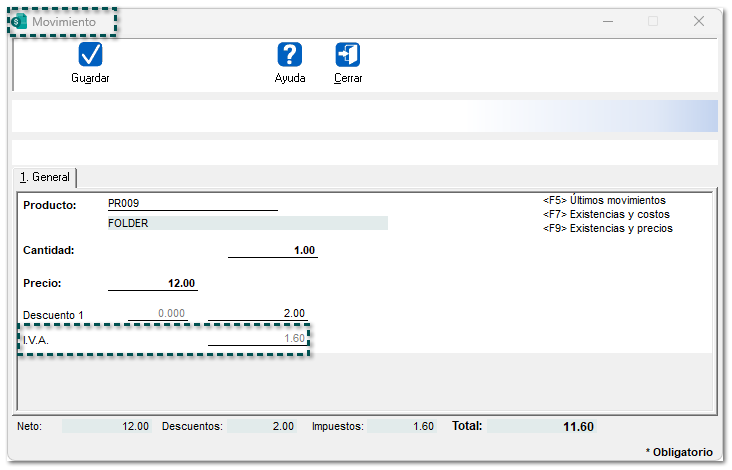This screenshot has width=732, height=470.
Task: Click the Cerrar door icon
Action: click(348, 55)
